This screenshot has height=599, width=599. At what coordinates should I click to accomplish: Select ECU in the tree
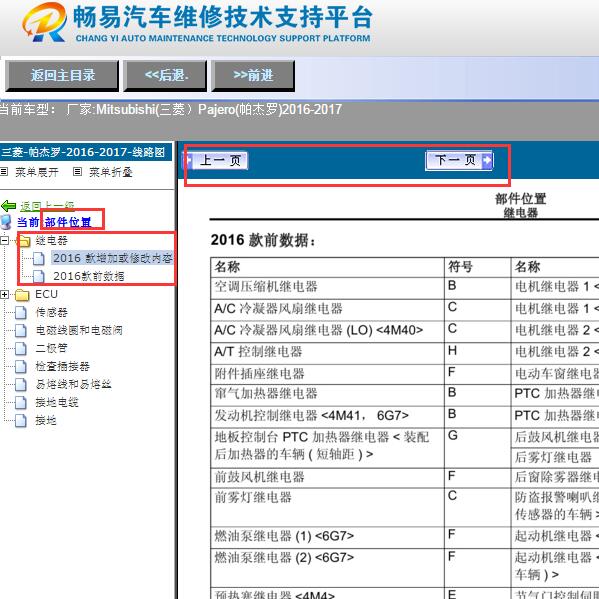46,294
